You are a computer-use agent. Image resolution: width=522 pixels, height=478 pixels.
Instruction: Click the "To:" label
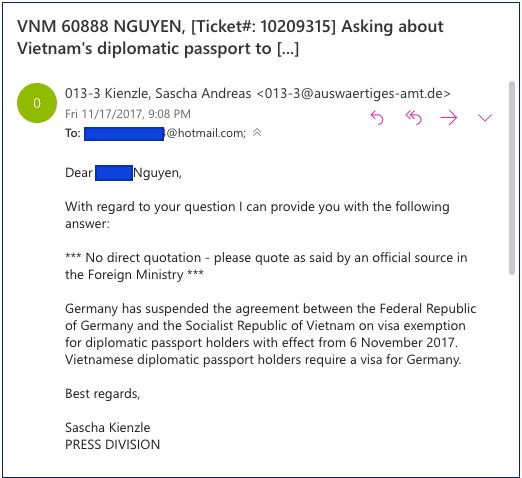pos(73,133)
